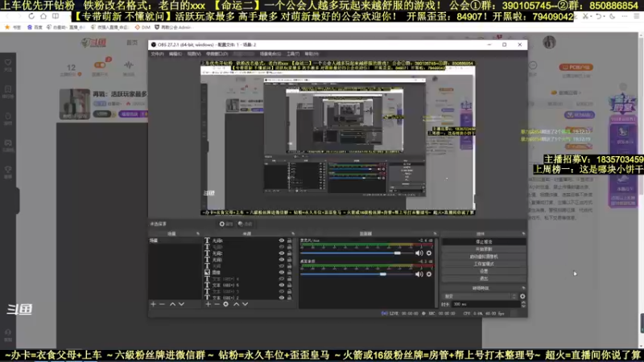
Task: Pop out the 来源 dock panel
Action: 293,234
